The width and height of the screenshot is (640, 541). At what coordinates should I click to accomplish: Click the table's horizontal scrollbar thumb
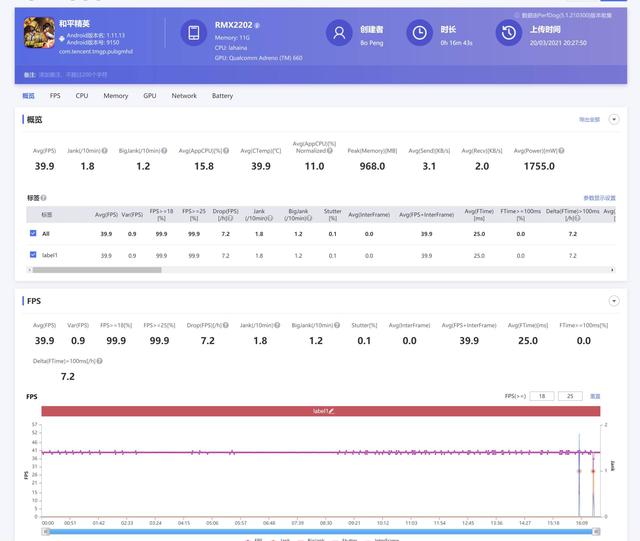[97, 270]
